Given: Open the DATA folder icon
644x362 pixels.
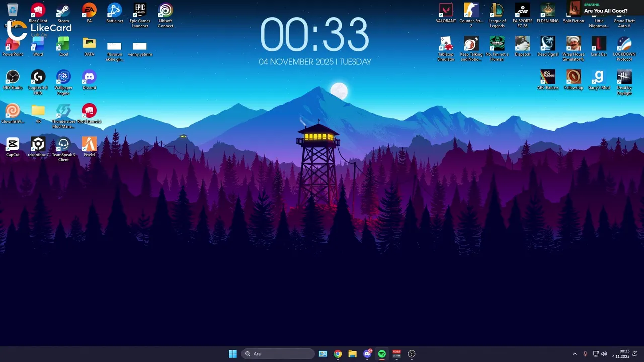Looking at the screenshot, I should click(x=89, y=47).
